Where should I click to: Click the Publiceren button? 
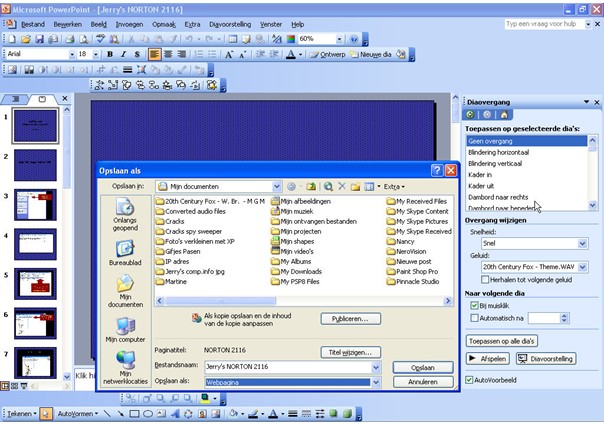pyautogui.click(x=350, y=318)
